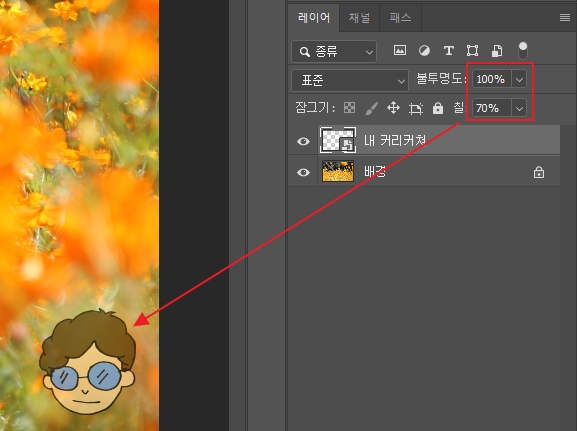The image size is (577, 431).
Task: Lock image pixels brush icon
Action: pyautogui.click(x=371, y=108)
